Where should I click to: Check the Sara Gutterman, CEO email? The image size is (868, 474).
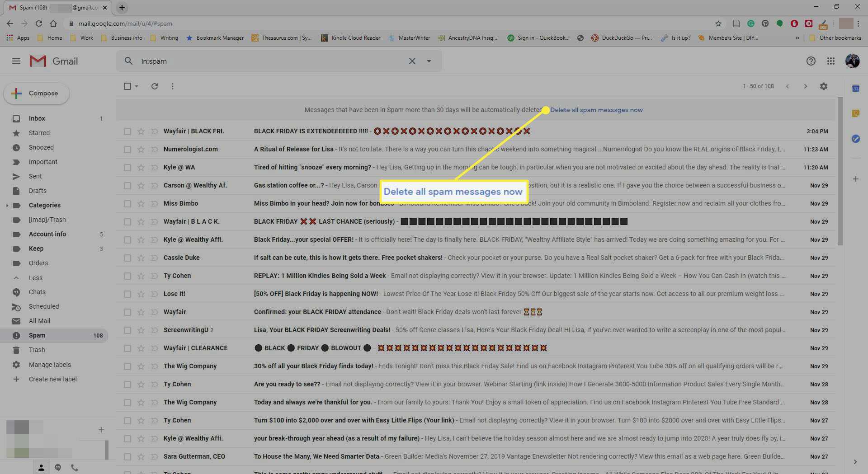tap(127, 456)
